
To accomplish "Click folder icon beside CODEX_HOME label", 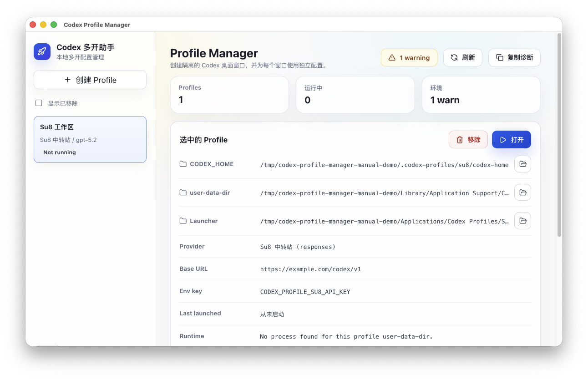I will pos(183,164).
